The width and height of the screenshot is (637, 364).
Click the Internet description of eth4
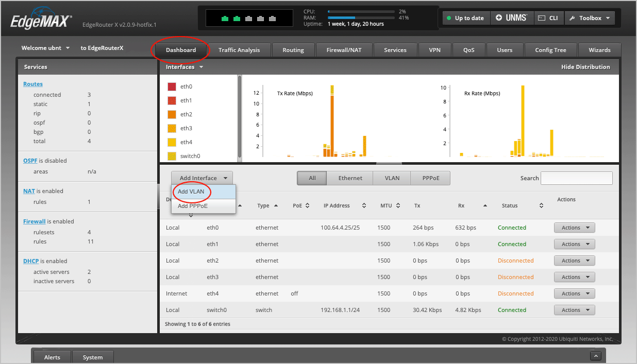pyautogui.click(x=177, y=293)
